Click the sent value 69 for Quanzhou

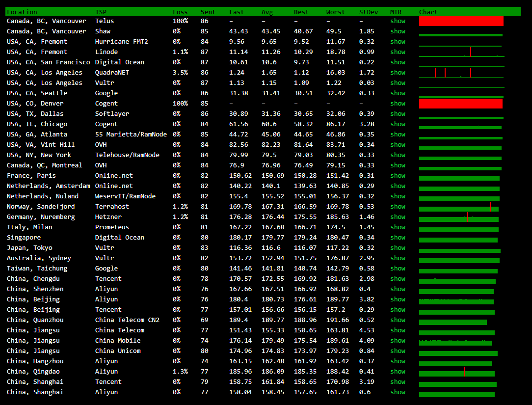tap(204, 320)
